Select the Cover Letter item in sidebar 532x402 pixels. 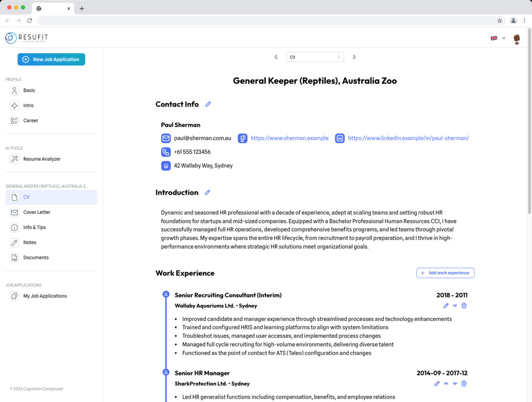37,212
